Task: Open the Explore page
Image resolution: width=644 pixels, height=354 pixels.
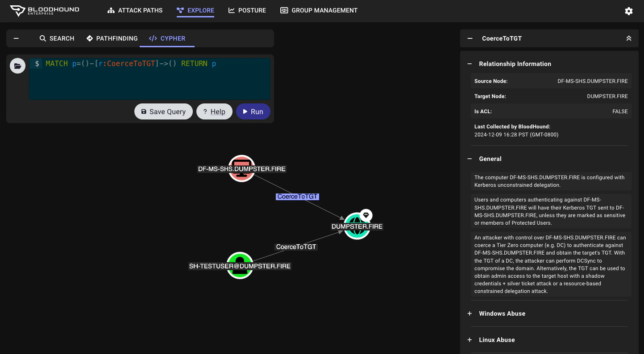Action: pos(195,10)
